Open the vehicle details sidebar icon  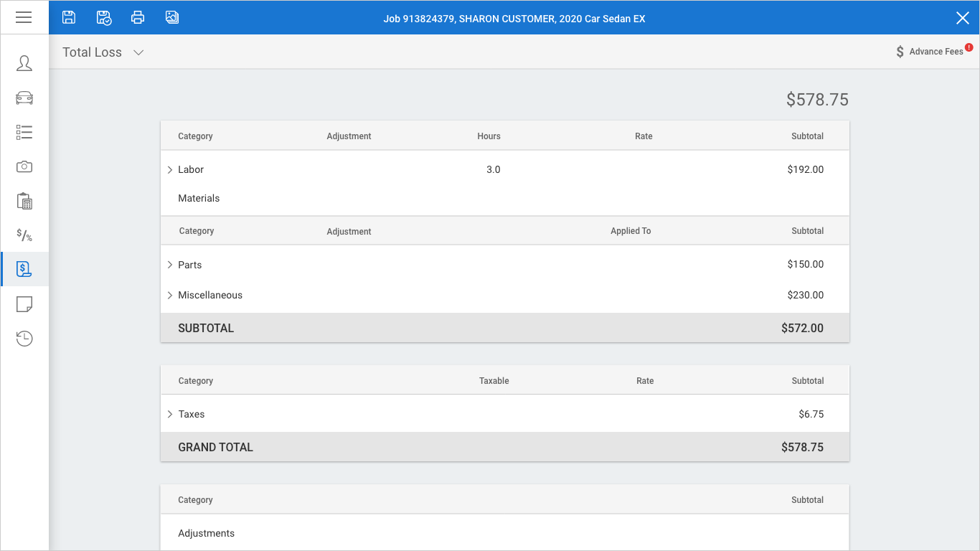[x=24, y=98]
